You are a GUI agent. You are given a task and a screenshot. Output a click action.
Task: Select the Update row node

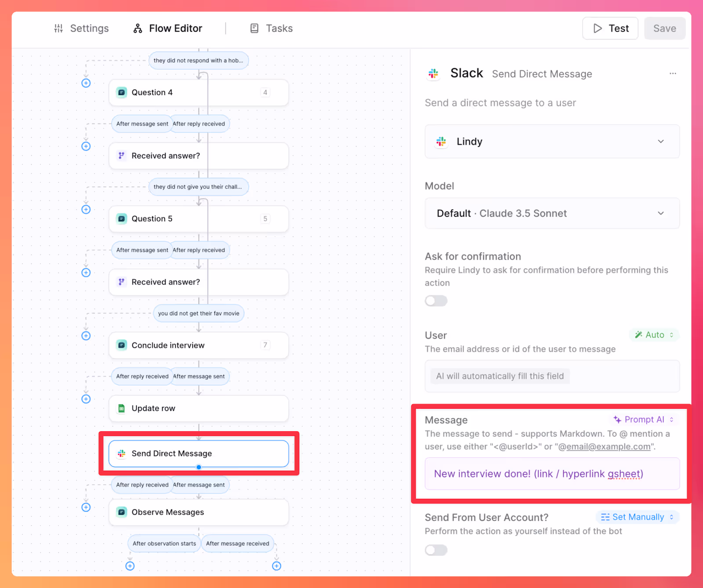[199, 409]
